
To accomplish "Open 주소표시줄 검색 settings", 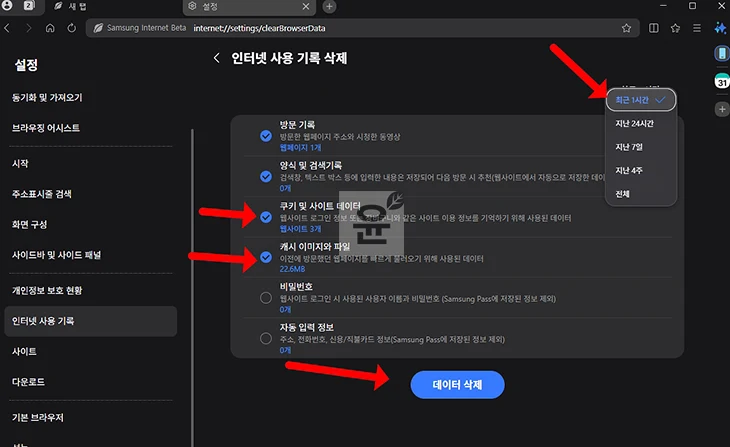I will (x=42, y=194).
